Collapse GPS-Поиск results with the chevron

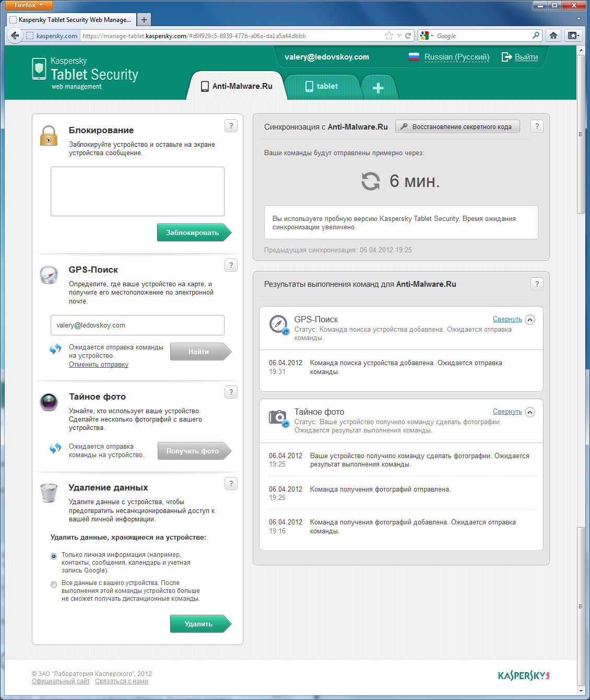530,320
